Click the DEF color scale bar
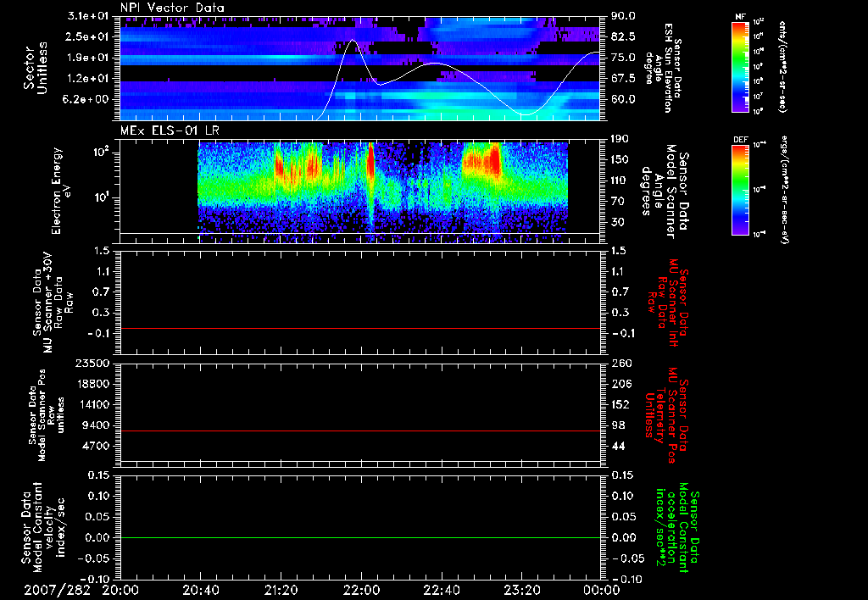The image size is (868, 600). (x=740, y=190)
